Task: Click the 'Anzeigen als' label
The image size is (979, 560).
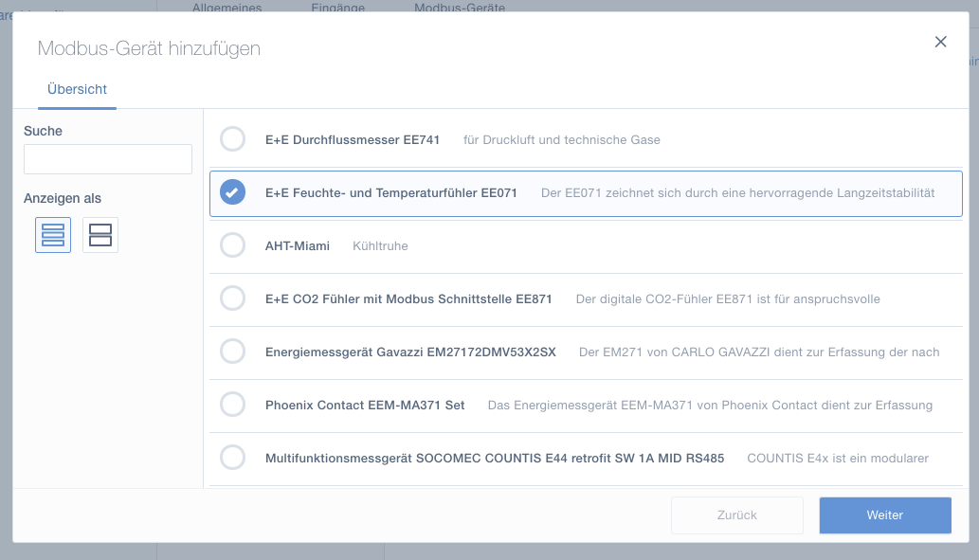Action: tap(63, 199)
